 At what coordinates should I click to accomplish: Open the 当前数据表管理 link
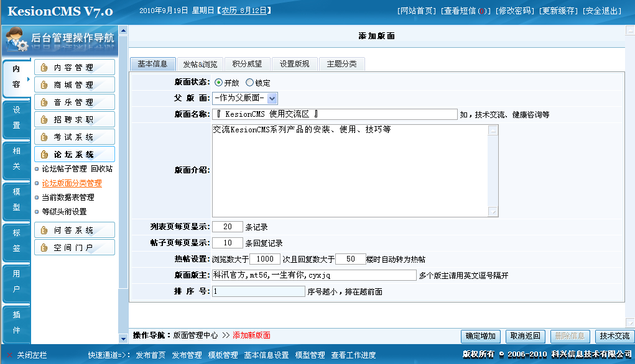68,198
